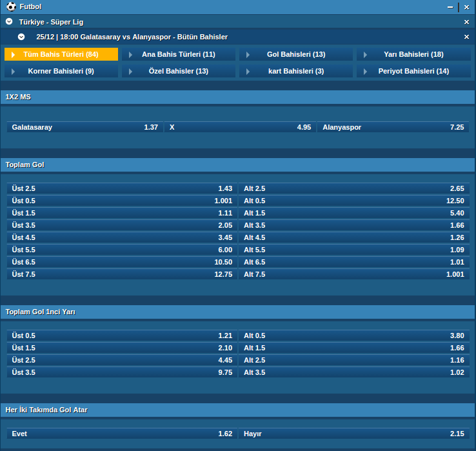Collapse the Galatasaray vs Alanyaspor match

point(21,37)
